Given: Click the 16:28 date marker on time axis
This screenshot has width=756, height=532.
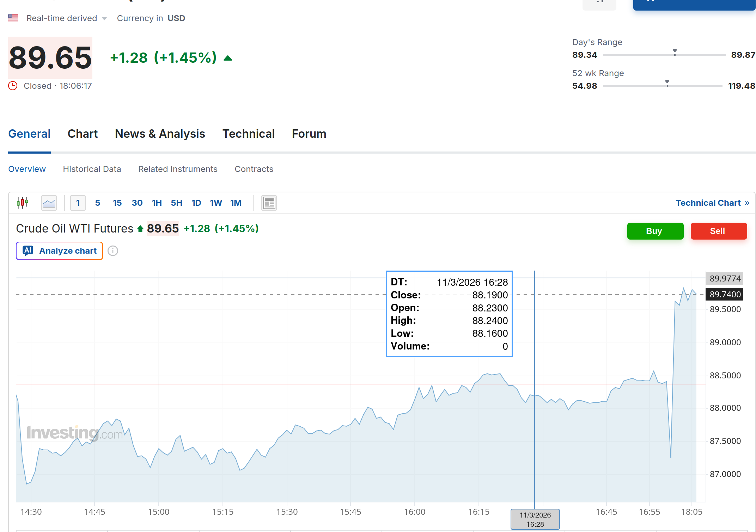Looking at the screenshot, I should click(535, 519).
